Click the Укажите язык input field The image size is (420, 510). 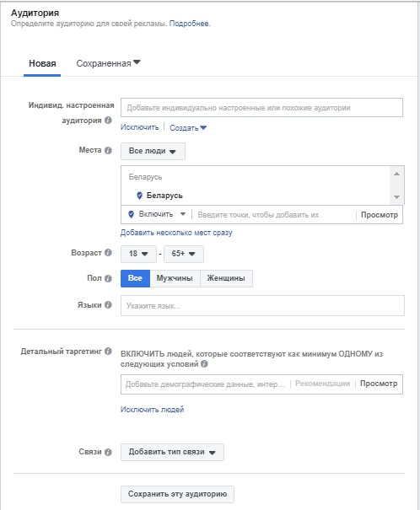(262, 306)
